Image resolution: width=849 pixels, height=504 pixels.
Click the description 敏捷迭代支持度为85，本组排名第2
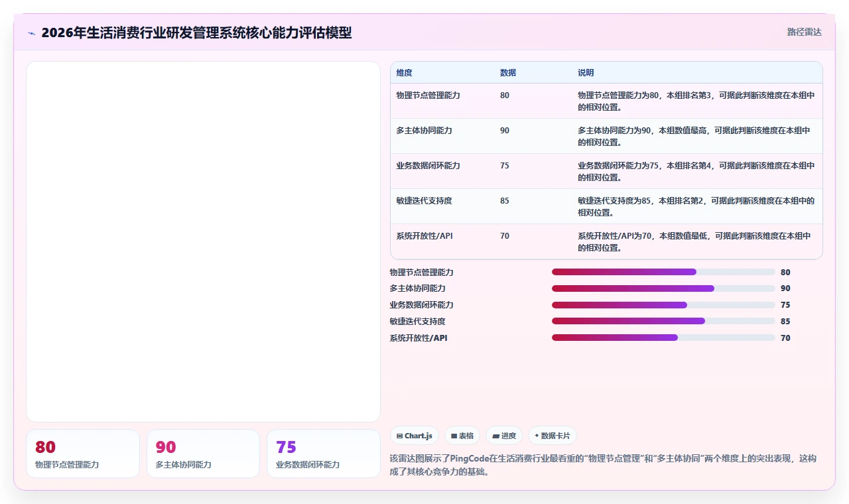tap(696, 207)
